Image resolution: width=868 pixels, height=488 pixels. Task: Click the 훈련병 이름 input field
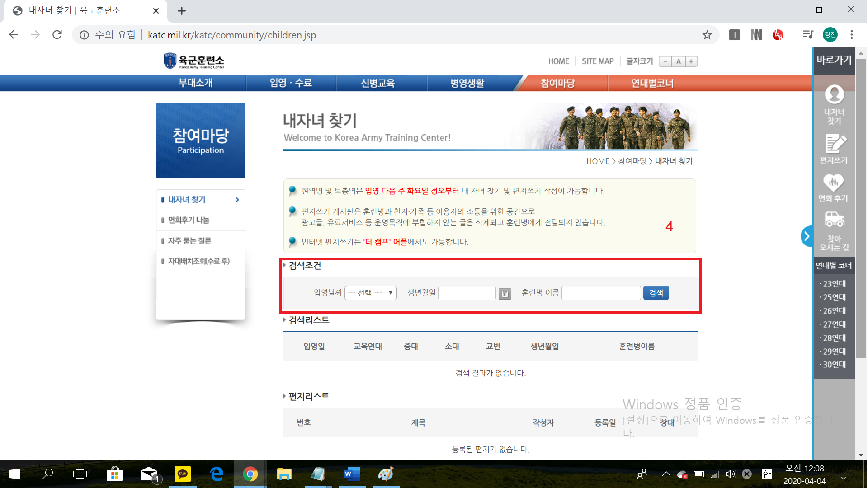pyautogui.click(x=601, y=293)
